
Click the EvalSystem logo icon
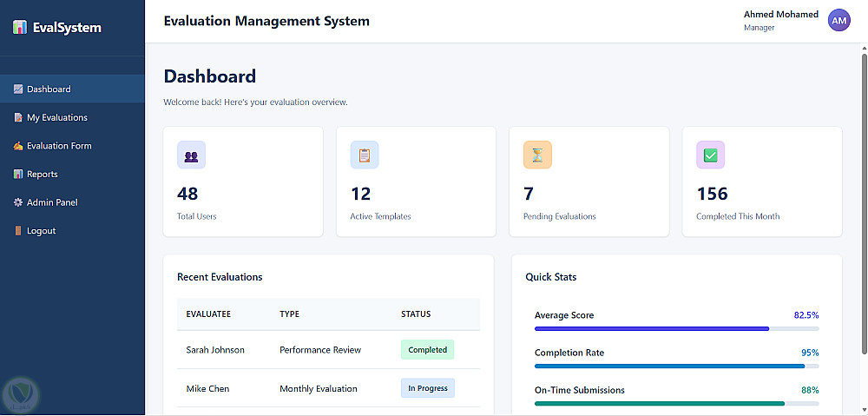pos(19,27)
